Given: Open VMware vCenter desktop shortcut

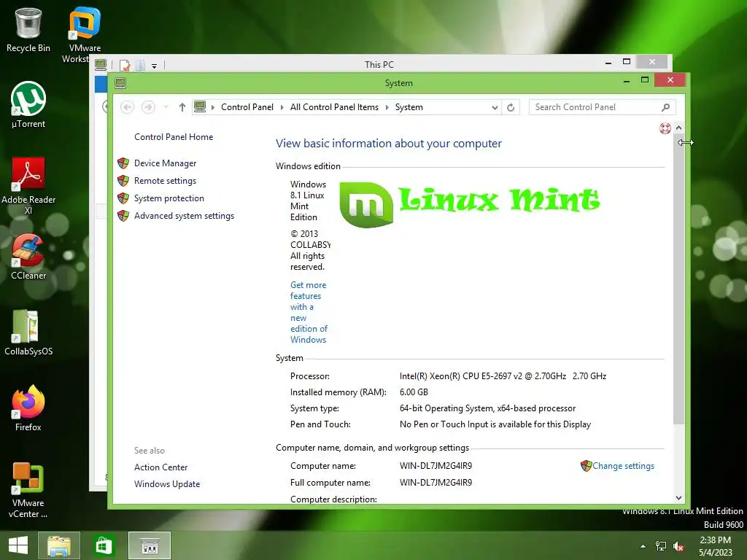Looking at the screenshot, I should click(28, 491).
